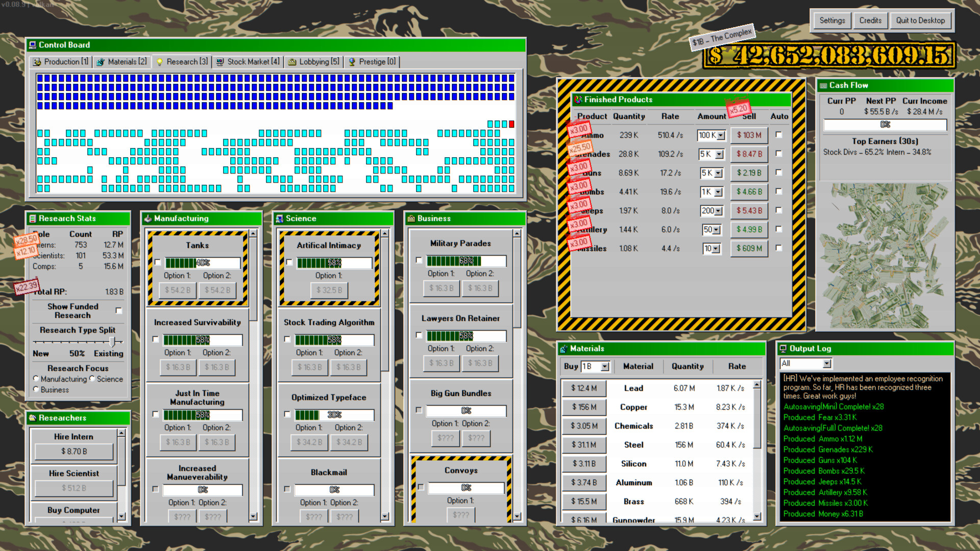Switch to the Lobbying tab
Viewport: 980px width, 551px height.
coord(313,62)
